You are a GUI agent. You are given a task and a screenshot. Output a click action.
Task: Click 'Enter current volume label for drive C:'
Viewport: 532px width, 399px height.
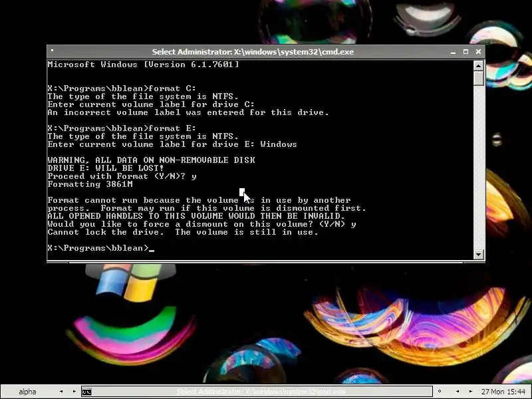click(151, 104)
